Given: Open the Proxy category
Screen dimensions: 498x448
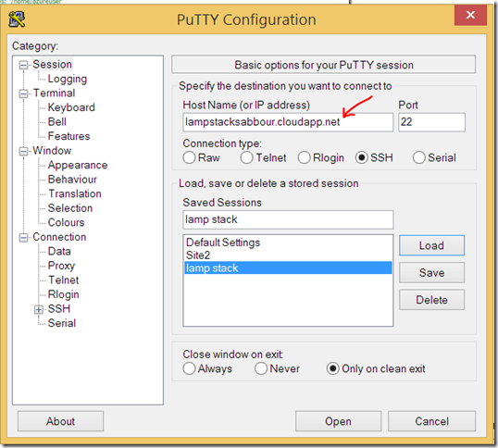Looking at the screenshot, I should 61,266.
